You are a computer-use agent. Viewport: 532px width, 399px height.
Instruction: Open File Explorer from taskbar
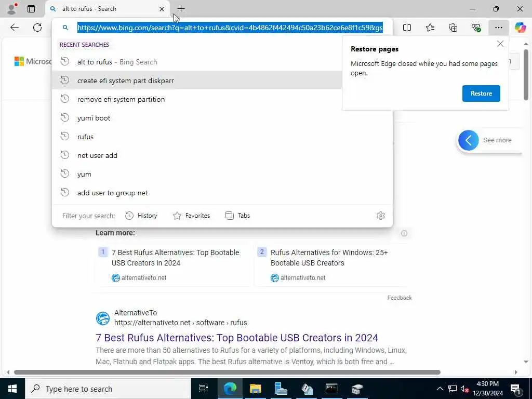pos(255,389)
